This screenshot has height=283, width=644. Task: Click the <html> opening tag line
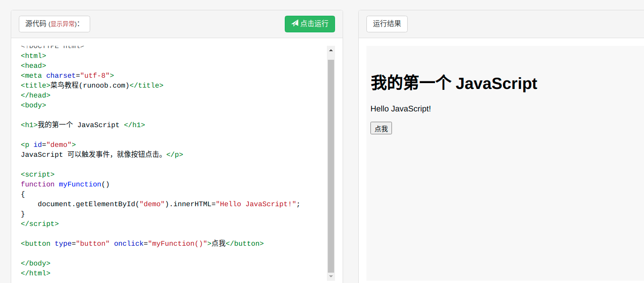pos(34,56)
